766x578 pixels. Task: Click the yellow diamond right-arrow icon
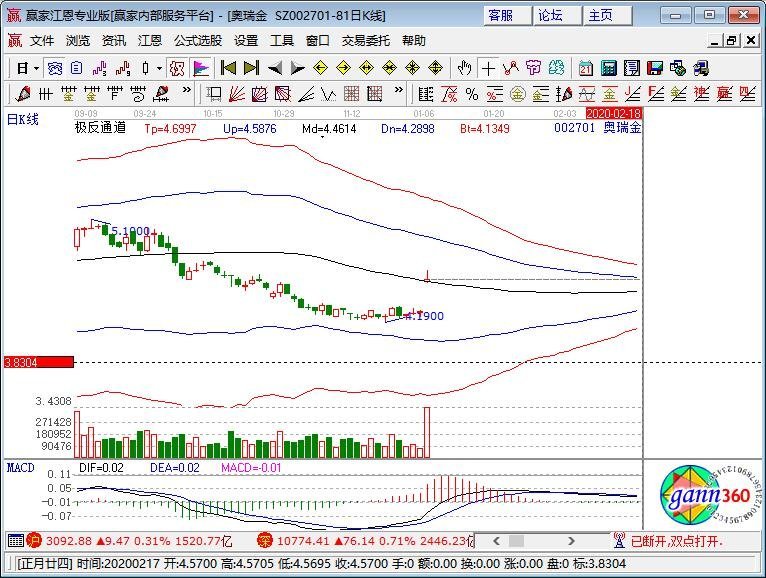343,68
